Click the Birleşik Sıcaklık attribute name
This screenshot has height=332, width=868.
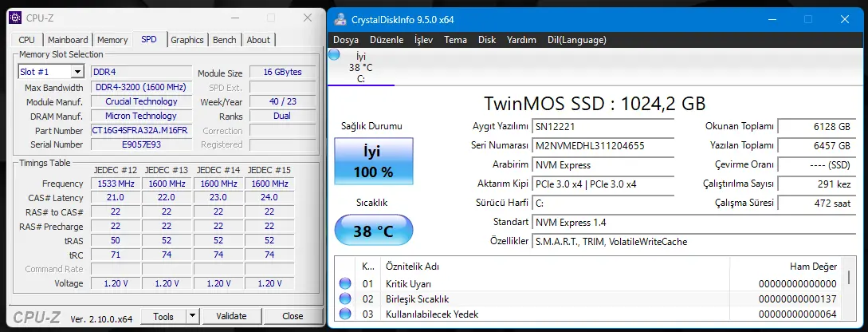[x=418, y=299]
